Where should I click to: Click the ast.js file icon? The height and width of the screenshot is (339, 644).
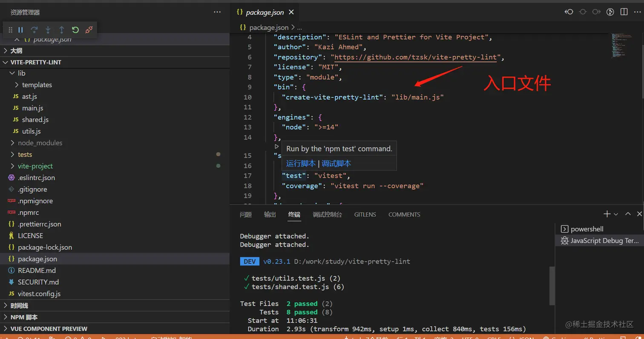click(x=16, y=97)
